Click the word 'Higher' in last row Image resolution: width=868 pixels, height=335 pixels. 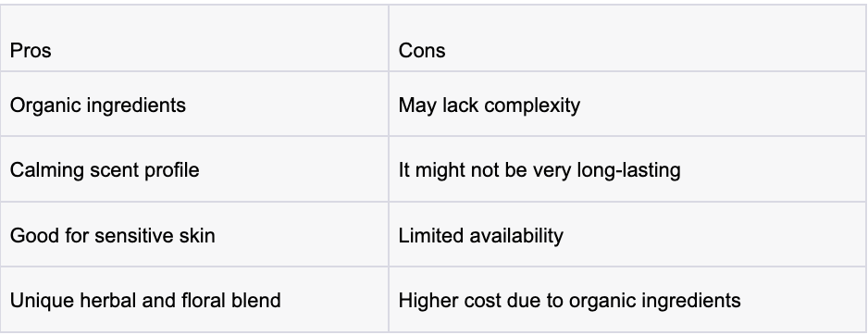[428, 301]
